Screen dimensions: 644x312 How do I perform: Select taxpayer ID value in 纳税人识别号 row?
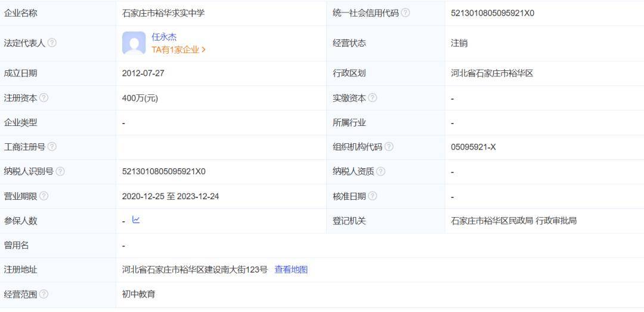point(164,172)
